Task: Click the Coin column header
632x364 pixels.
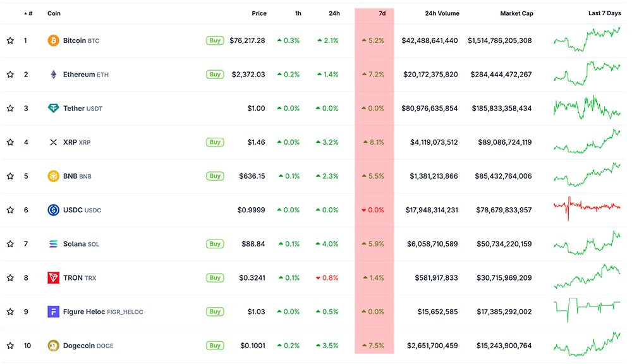Action: click(52, 13)
